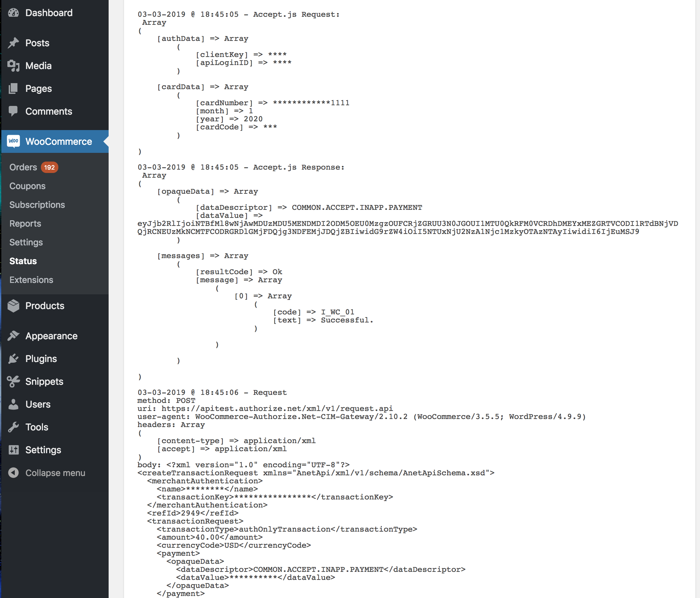Click the Products box icon
This screenshot has width=700, height=598.
click(13, 306)
